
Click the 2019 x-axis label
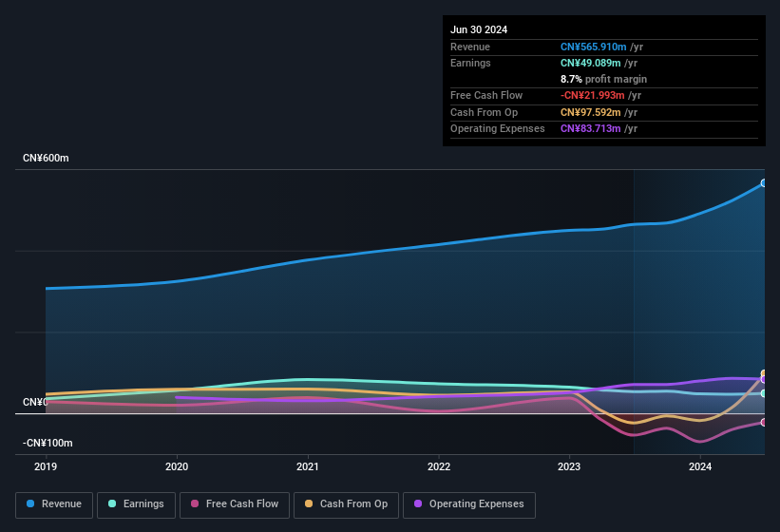click(x=46, y=466)
